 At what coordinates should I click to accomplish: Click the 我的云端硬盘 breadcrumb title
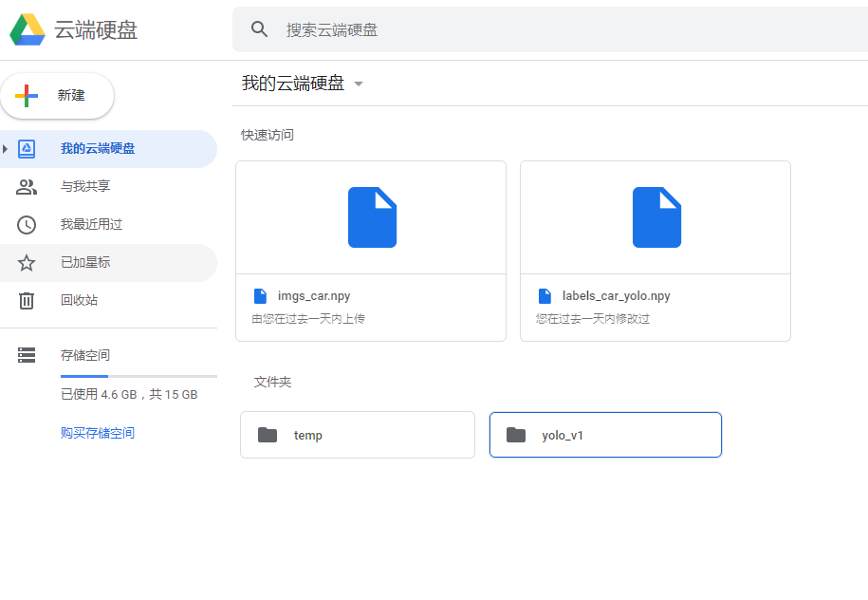tap(293, 84)
